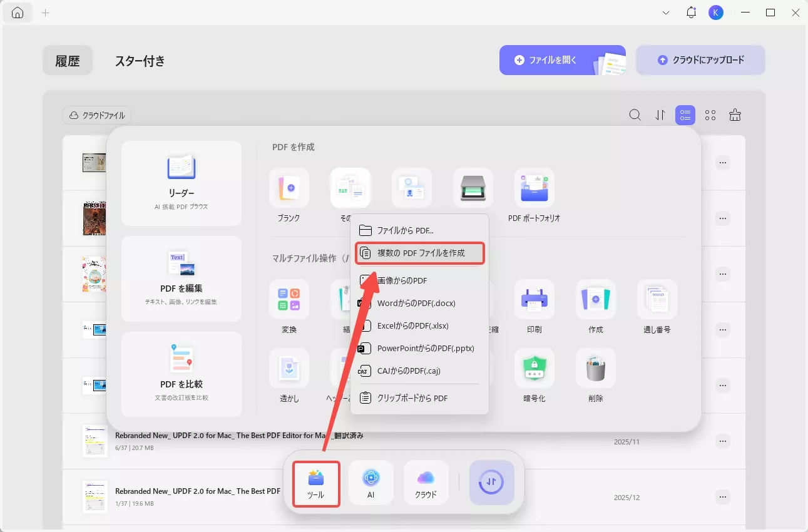This screenshot has height=532, width=808.
Task: Click the create-PDF icon right of ブランク
Action: (350, 188)
